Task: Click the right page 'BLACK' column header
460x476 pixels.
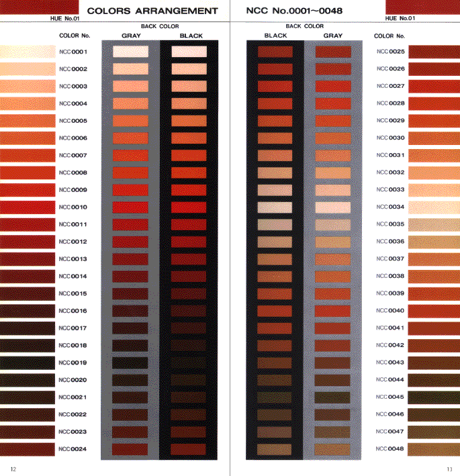Action: pyautogui.click(x=275, y=36)
